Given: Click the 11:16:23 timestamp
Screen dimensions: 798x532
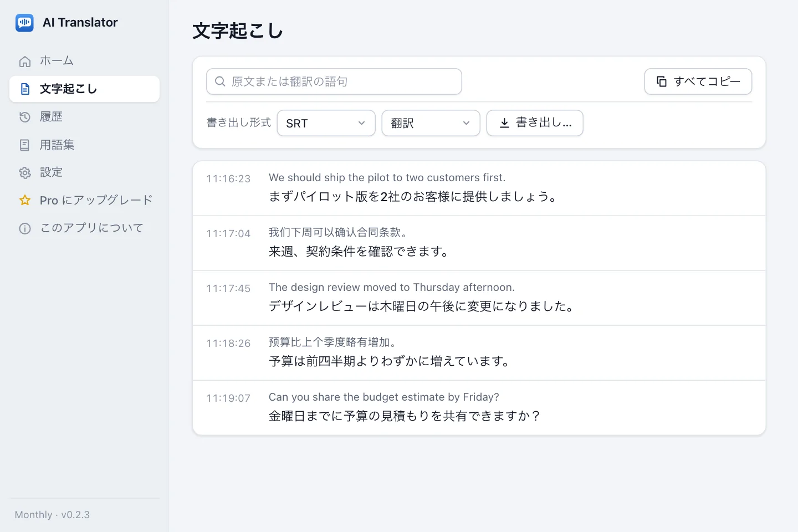Looking at the screenshot, I should coord(228,179).
